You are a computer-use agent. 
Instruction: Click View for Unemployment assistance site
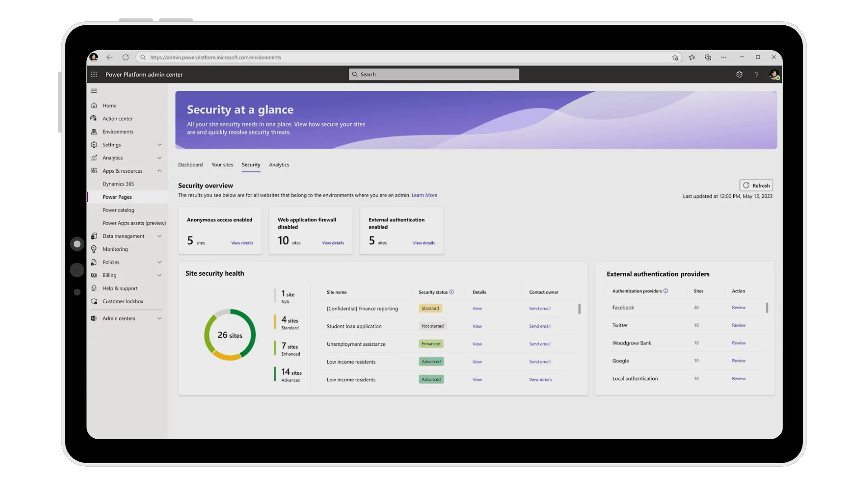[x=477, y=344]
